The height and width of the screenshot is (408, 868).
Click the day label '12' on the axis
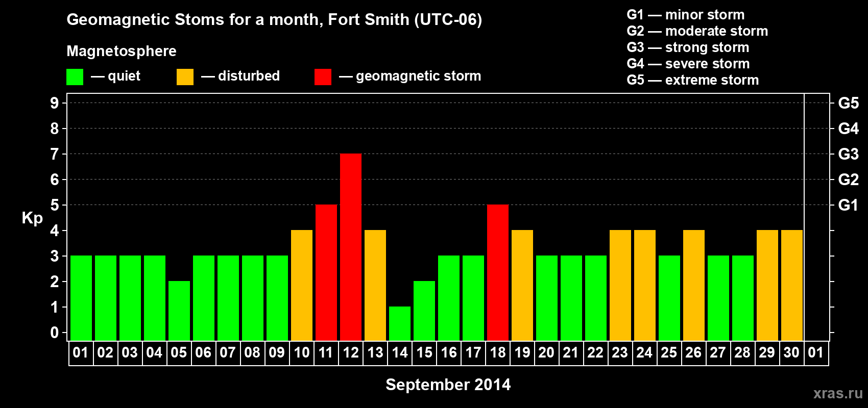[351, 352]
